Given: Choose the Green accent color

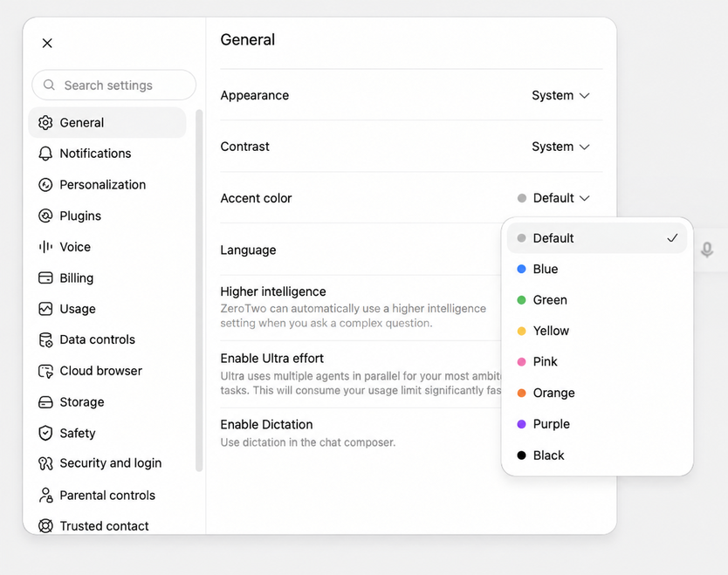Looking at the screenshot, I should (x=596, y=300).
